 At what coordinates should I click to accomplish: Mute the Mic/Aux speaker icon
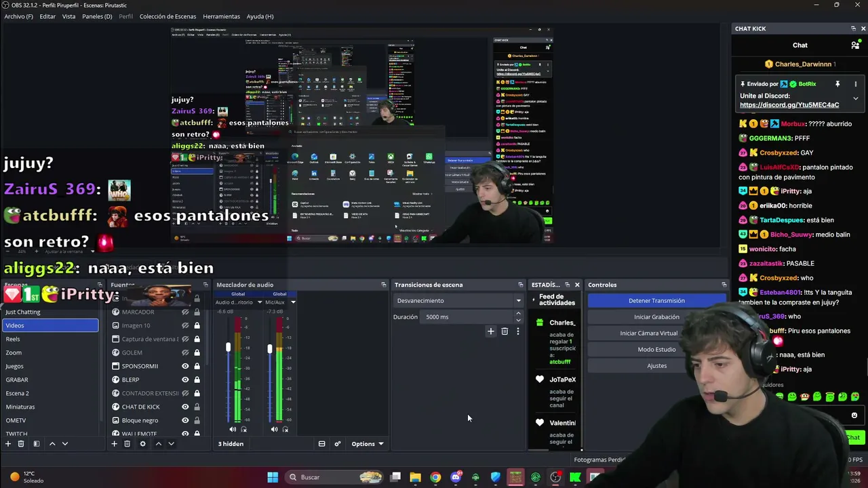[x=274, y=429]
